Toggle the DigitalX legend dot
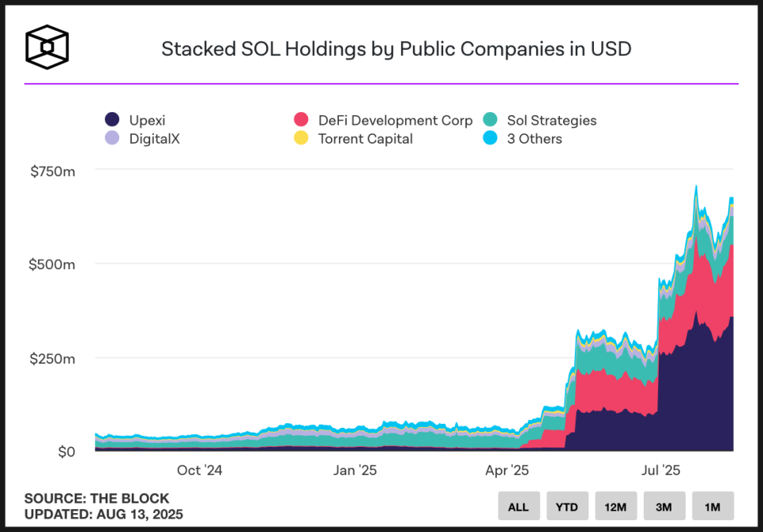Viewport: 763px width, 532px height. [112, 138]
